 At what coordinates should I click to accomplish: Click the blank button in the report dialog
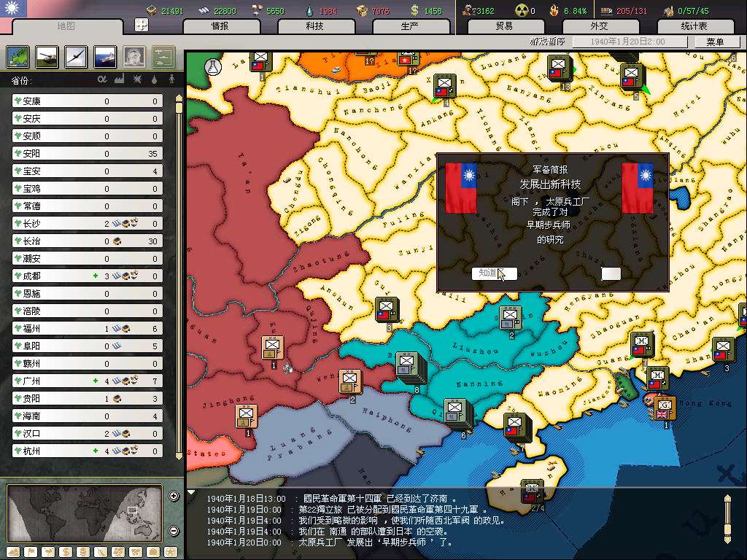(x=611, y=273)
